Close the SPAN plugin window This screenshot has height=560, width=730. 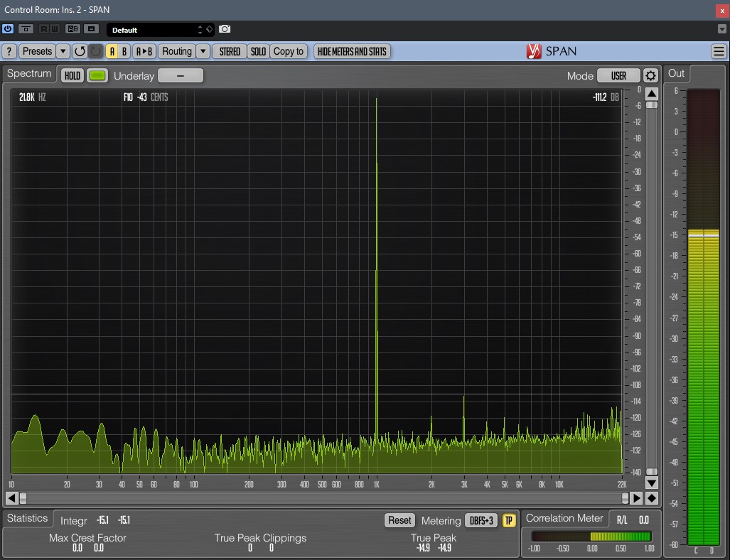coord(722,10)
